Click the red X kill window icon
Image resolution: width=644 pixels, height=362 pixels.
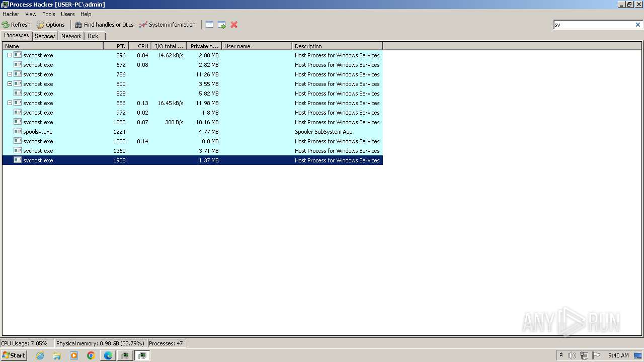point(234,25)
